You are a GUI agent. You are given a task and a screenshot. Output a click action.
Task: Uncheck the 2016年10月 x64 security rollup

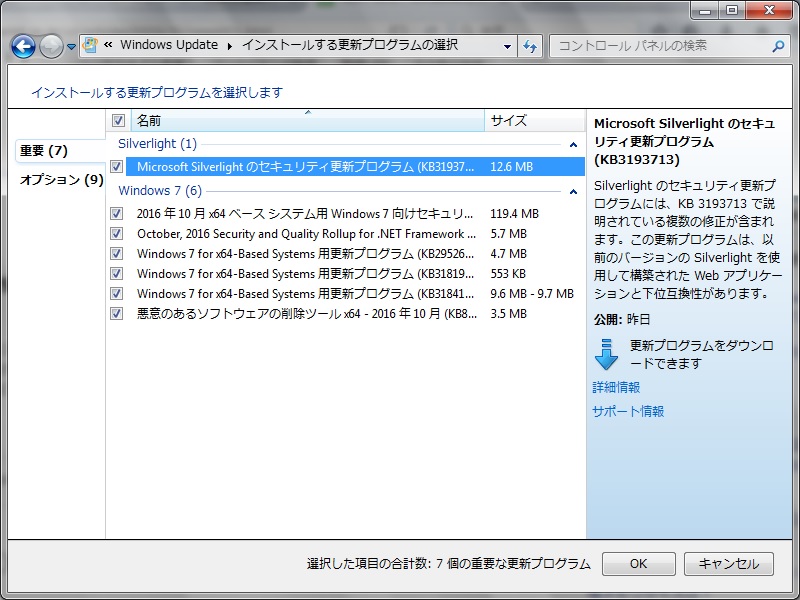click(116, 213)
